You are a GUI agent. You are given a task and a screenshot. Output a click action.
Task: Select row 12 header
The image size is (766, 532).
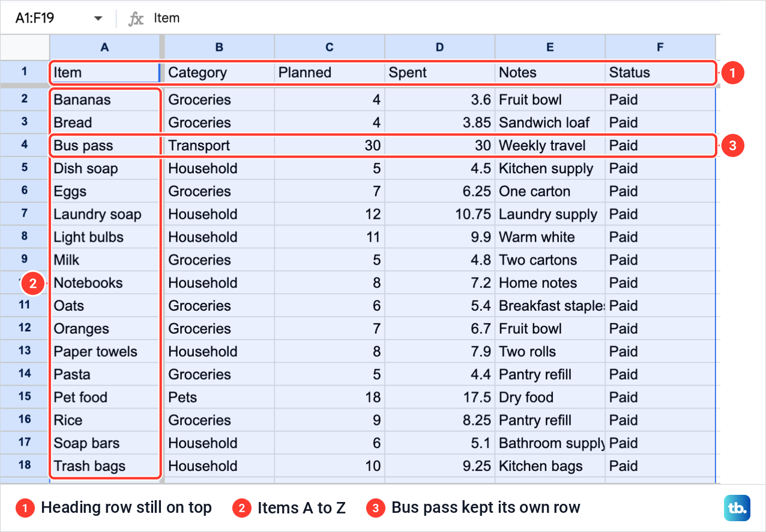(x=25, y=328)
